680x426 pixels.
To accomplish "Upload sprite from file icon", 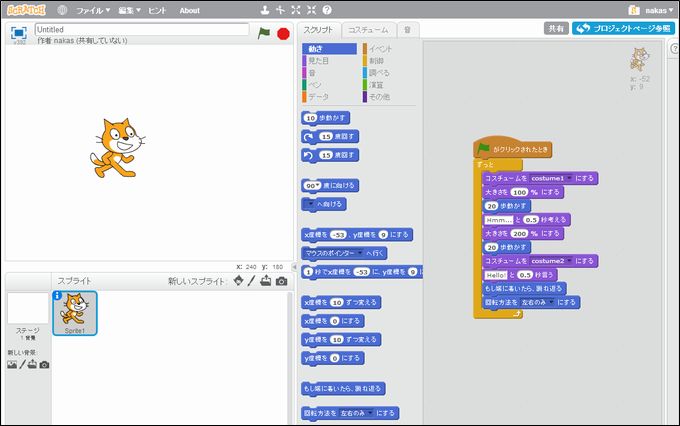I will [x=266, y=281].
